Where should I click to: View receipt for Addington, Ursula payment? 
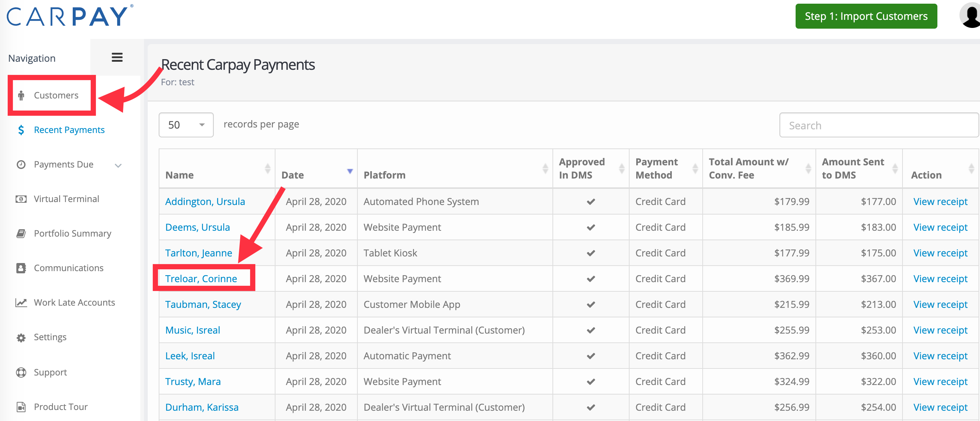[x=940, y=201]
